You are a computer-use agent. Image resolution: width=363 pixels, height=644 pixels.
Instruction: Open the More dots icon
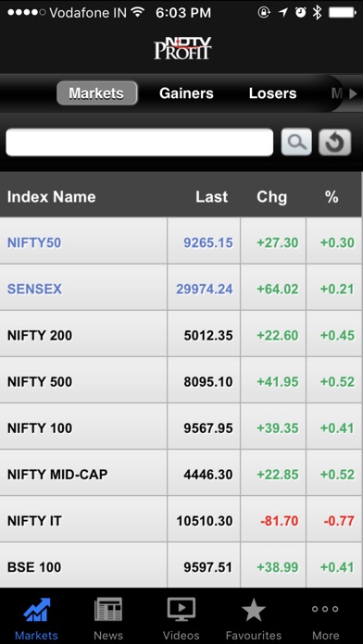point(325,609)
